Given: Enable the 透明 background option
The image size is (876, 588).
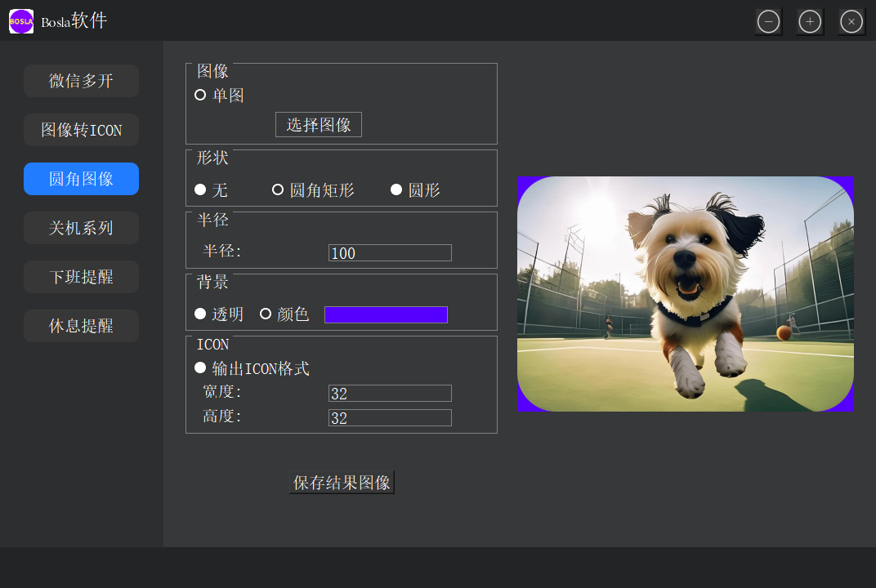Looking at the screenshot, I should [200, 314].
